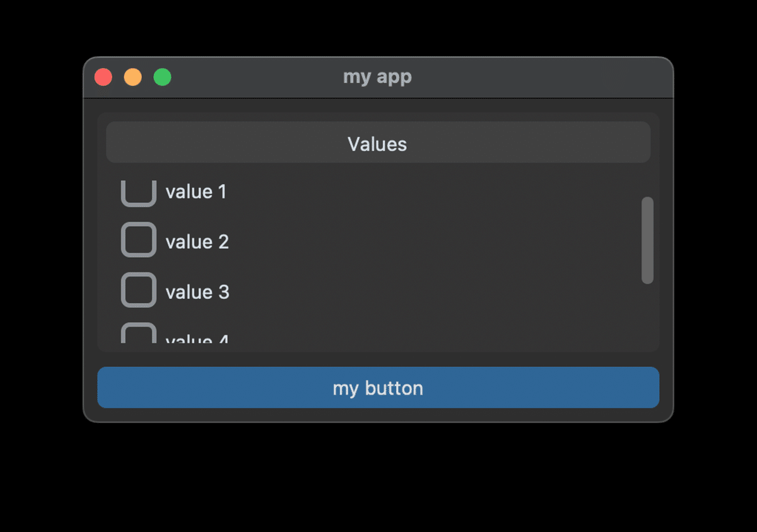Click below the scrollbar thumb

coord(648,315)
